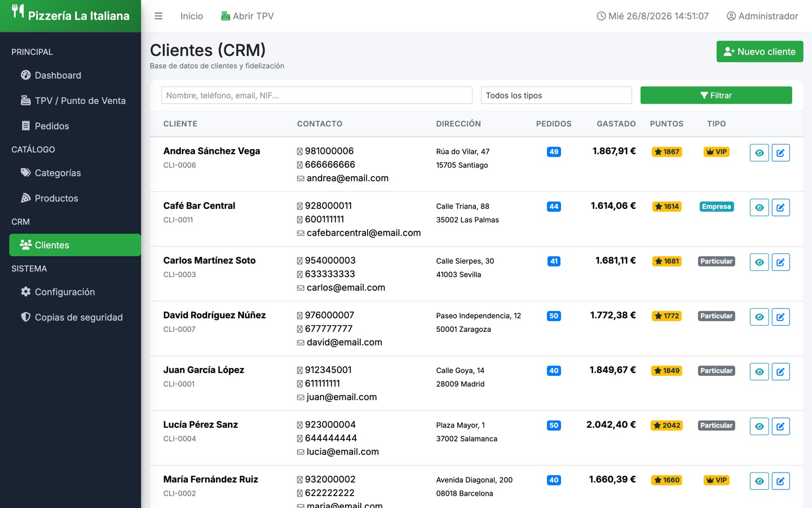View details for Andrea Sánchez Vega
The height and width of the screenshot is (508, 812).
pyautogui.click(x=760, y=152)
